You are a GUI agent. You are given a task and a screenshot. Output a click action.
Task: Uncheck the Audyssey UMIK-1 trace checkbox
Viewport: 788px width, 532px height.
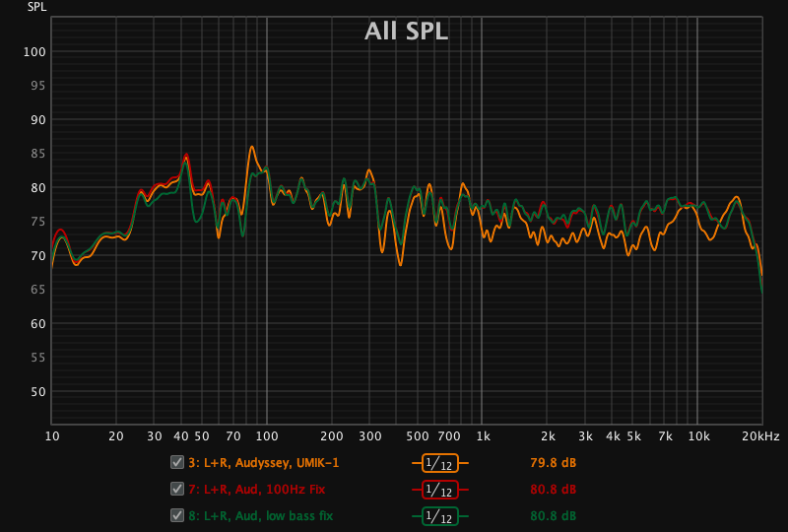click(x=177, y=462)
